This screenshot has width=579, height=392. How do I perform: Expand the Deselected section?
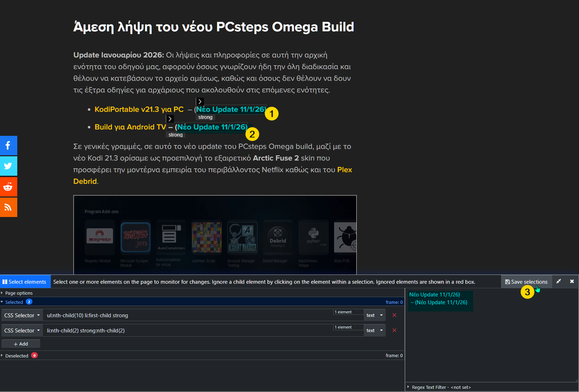[x=15, y=355]
